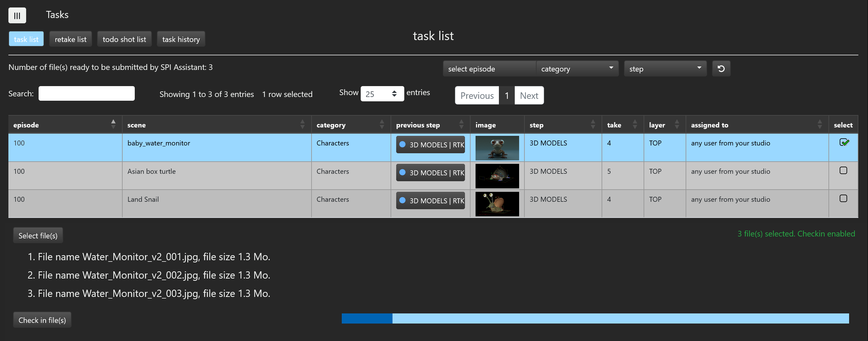The height and width of the screenshot is (341, 868).
Task: Switch to the retake list tab
Action: click(70, 39)
